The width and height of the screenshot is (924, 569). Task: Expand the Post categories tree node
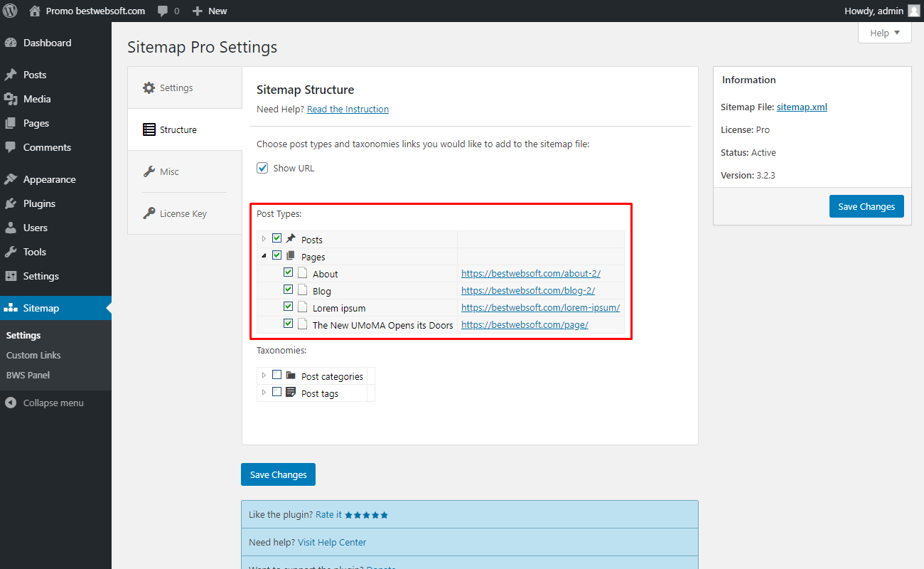[264, 376]
